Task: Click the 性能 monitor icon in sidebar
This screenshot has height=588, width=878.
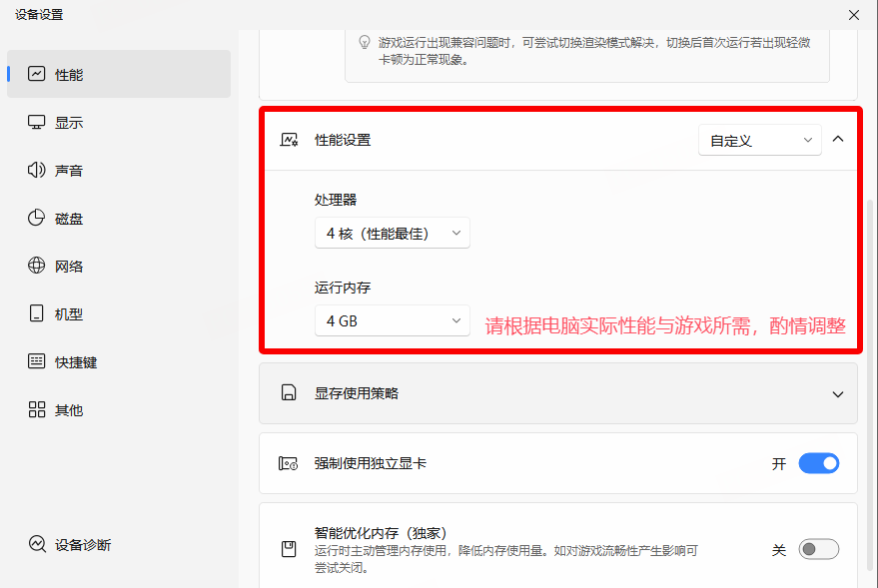Action: pyautogui.click(x=37, y=74)
